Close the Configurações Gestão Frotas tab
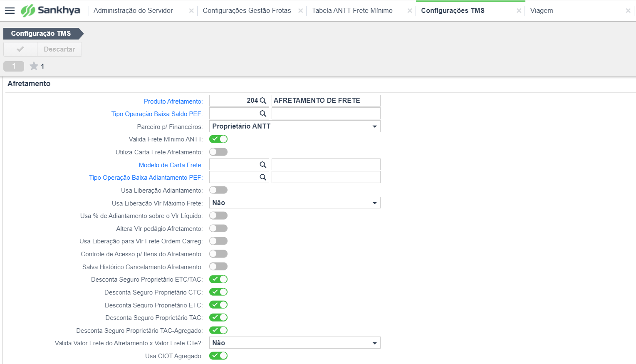The width and height of the screenshot is (636, 364). pos(301,11)
